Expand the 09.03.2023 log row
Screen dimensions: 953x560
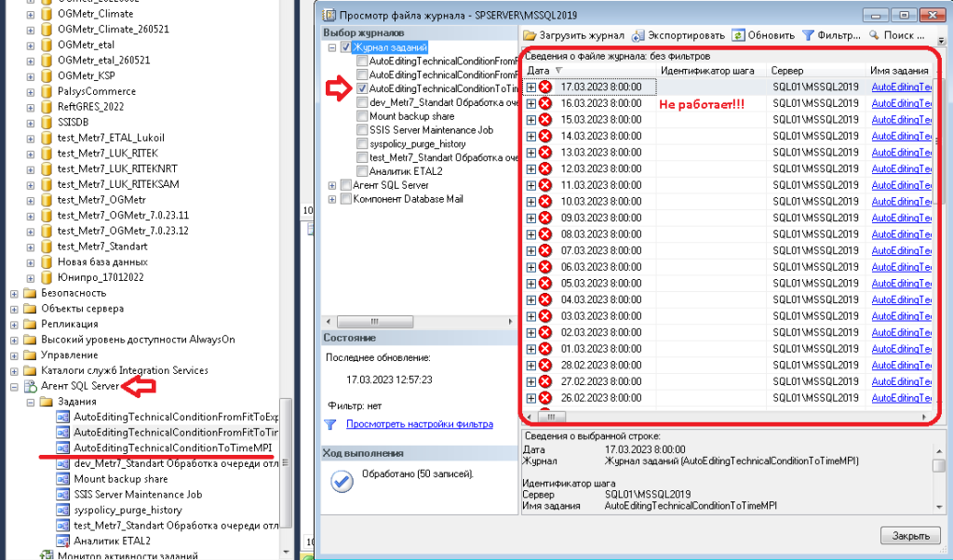point(531,218)
